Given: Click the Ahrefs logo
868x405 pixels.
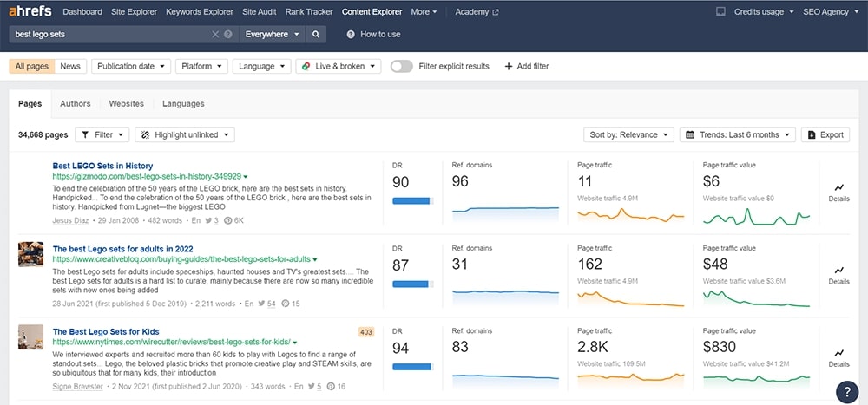Looking at the screenshot, I should [30, 11].
